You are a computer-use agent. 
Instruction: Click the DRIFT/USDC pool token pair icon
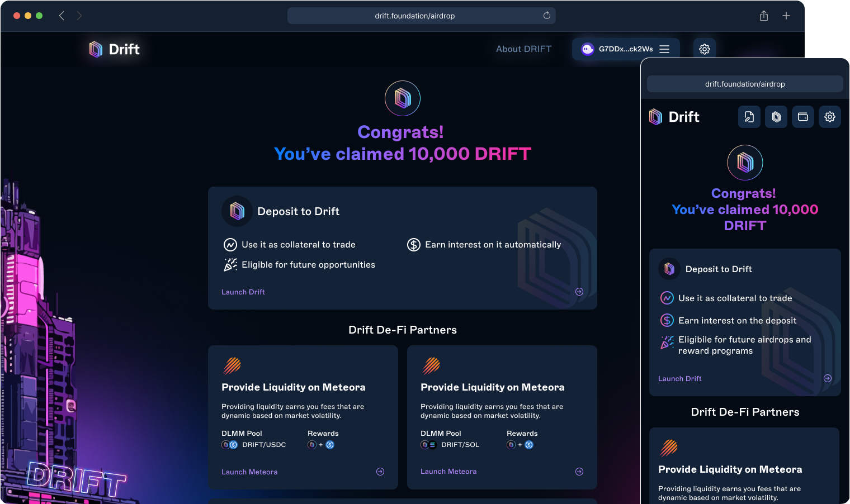230,445
